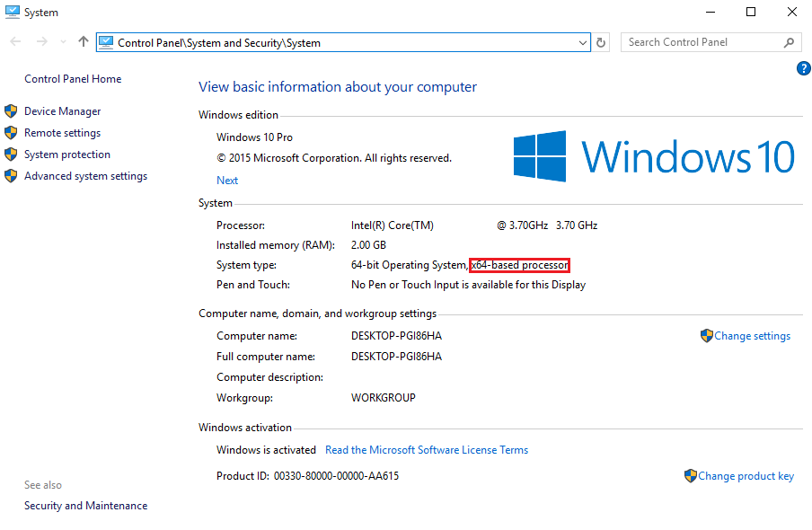This screenshot has width=812, height=530.
Task: Refresh the System page
Action: click(x=601, y=42)
